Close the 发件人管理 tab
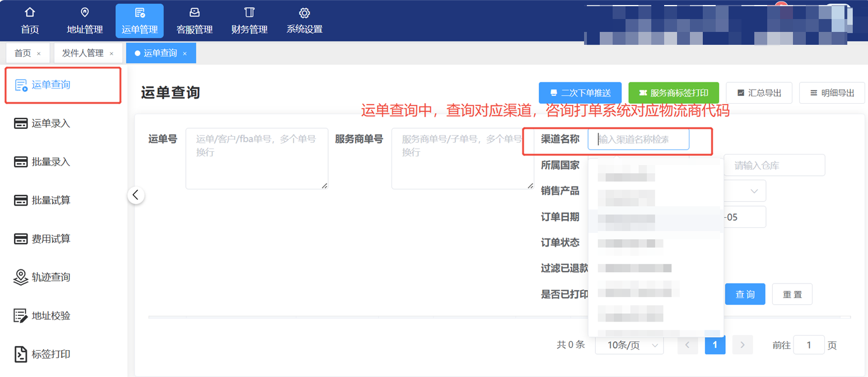 [x=111, y=54]
